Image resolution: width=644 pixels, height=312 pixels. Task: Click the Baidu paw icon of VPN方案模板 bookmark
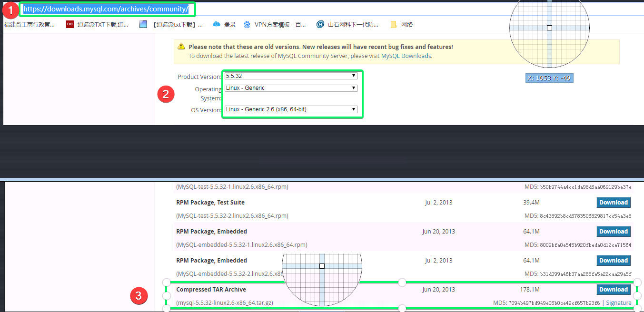247,24
